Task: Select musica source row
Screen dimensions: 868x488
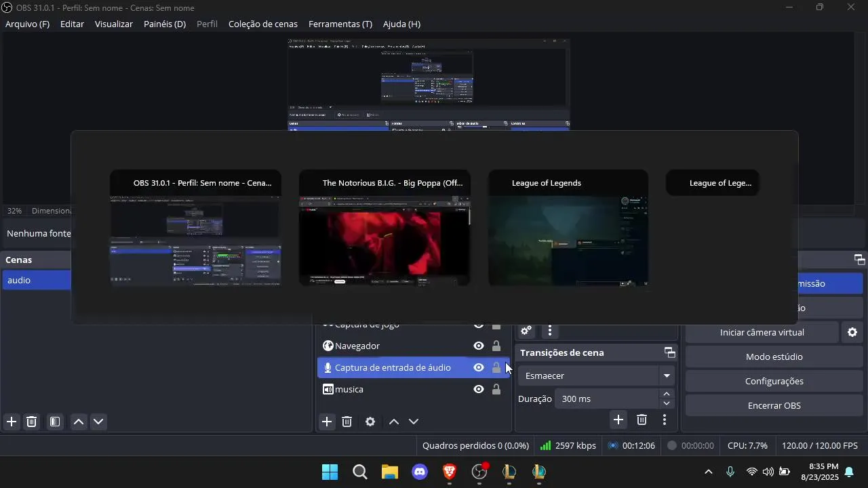Action: tap(414, 389)
